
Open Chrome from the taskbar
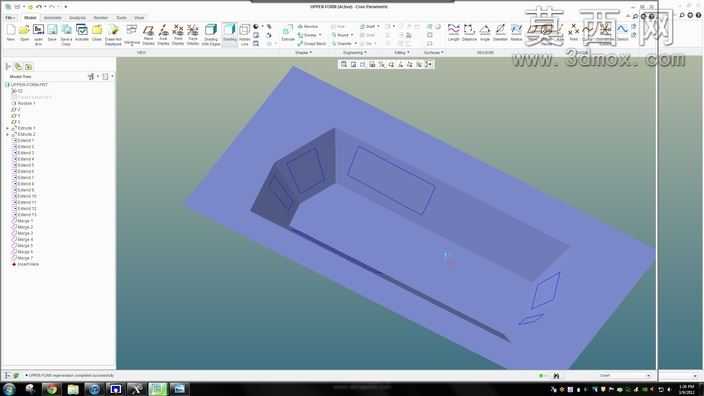pos(52,389)
